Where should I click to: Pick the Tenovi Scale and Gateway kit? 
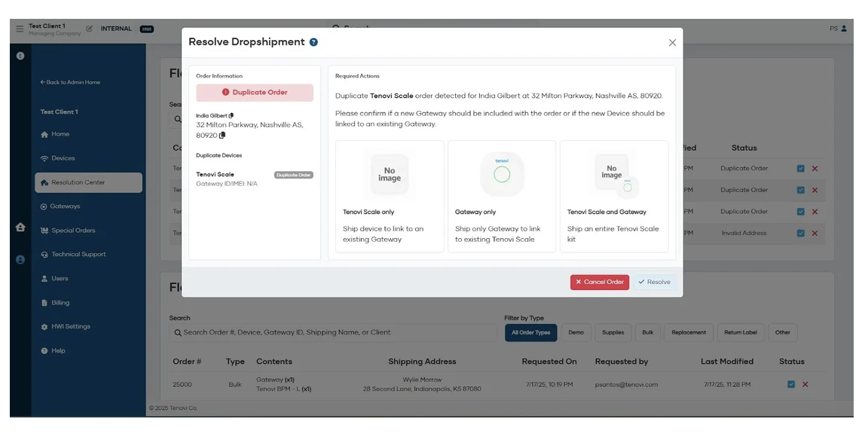pyautogui.click(x=614, y=196)
